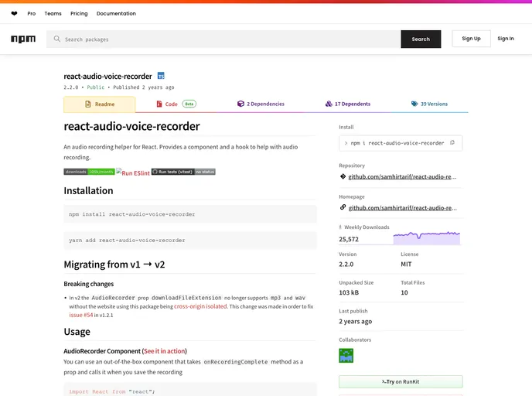Click the npm i install command box

pyautogui.click(x=401, y=143)
